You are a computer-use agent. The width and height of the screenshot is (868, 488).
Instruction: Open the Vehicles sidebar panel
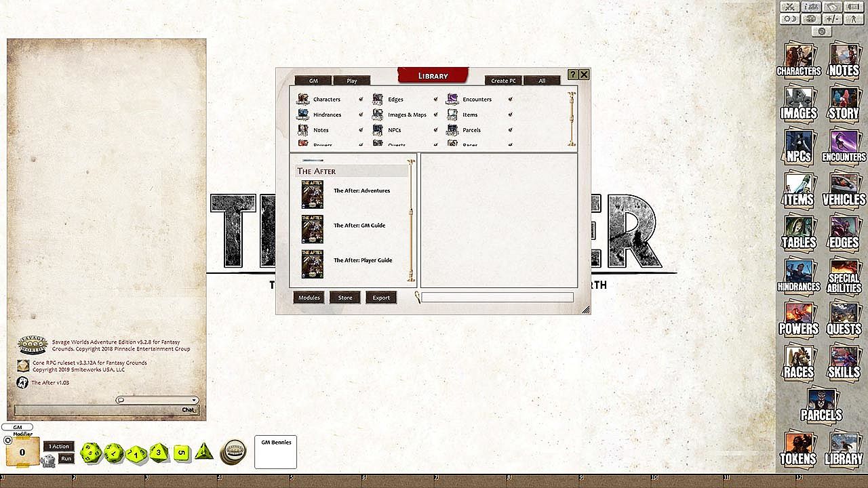844,189
